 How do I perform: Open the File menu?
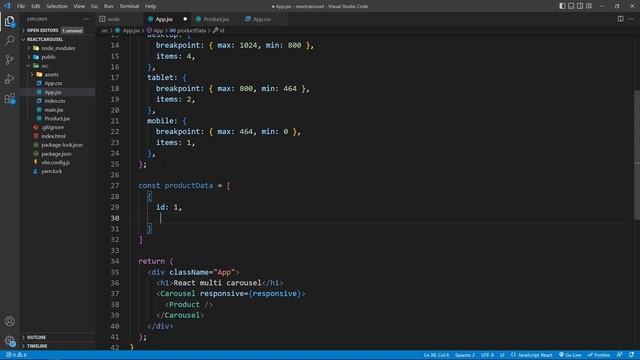[21, 6]
